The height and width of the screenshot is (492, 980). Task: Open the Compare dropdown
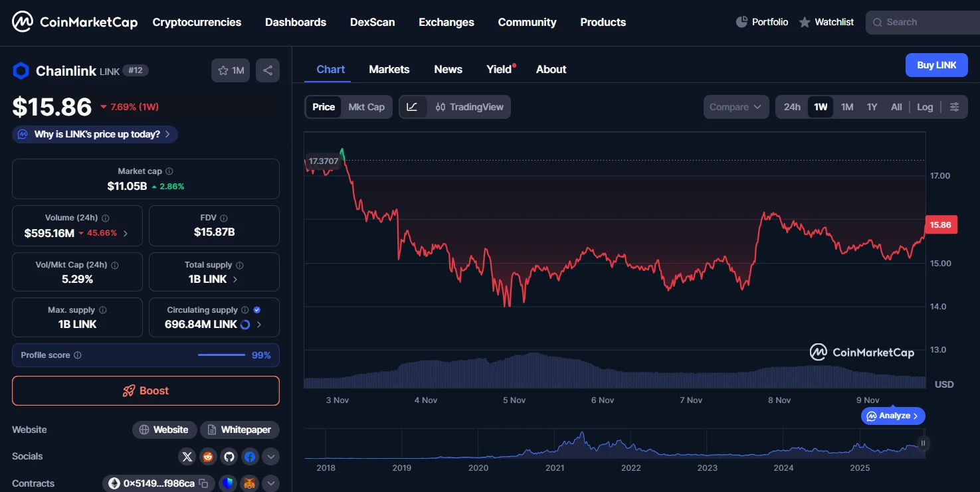[735, 106]
